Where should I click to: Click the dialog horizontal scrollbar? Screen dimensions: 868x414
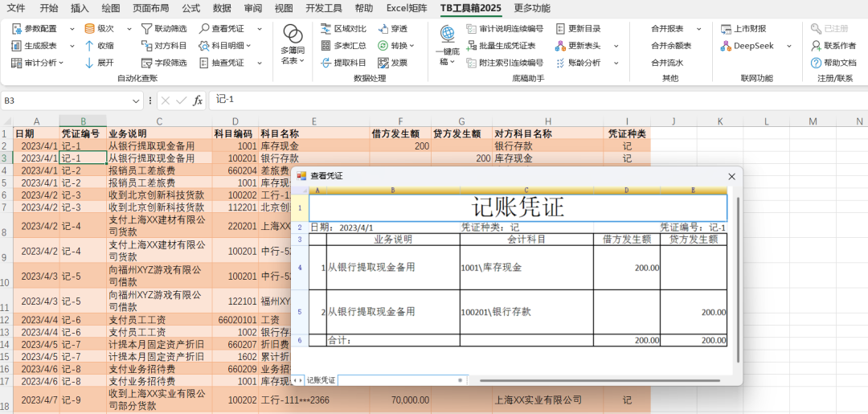(600, 381)
